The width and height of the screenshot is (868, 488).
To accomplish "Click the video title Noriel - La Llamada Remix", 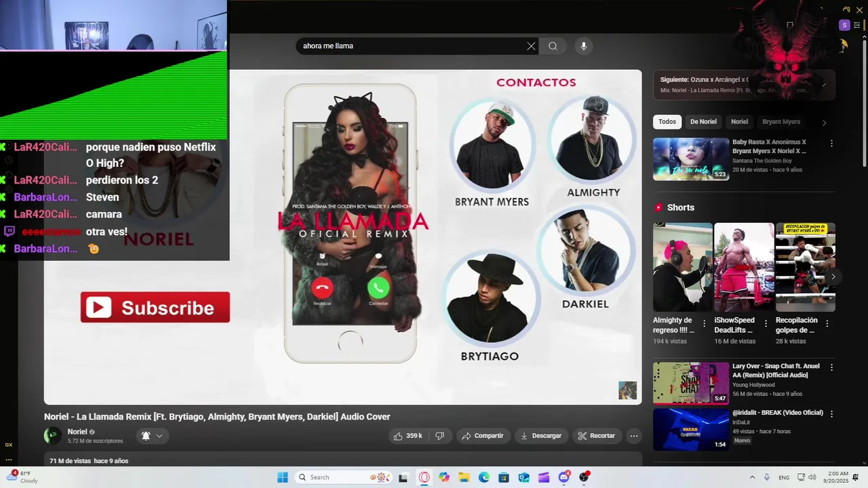I will pos(217,417).
